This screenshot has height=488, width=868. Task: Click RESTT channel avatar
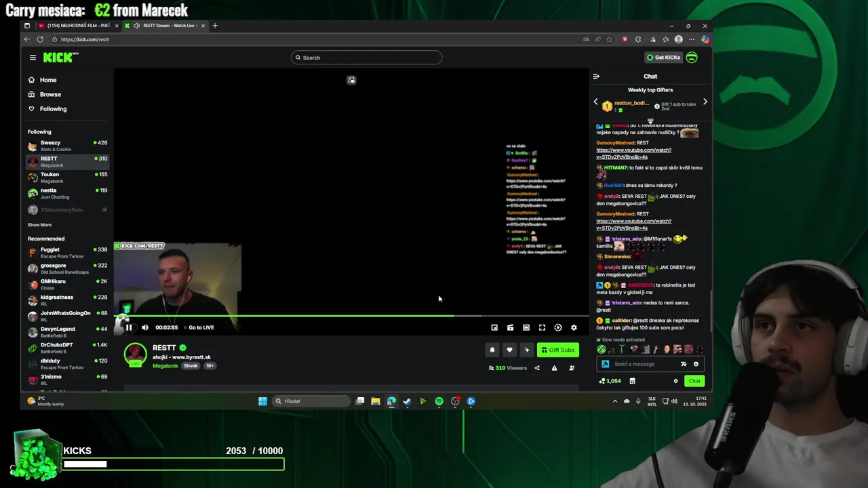coord(135,354)
